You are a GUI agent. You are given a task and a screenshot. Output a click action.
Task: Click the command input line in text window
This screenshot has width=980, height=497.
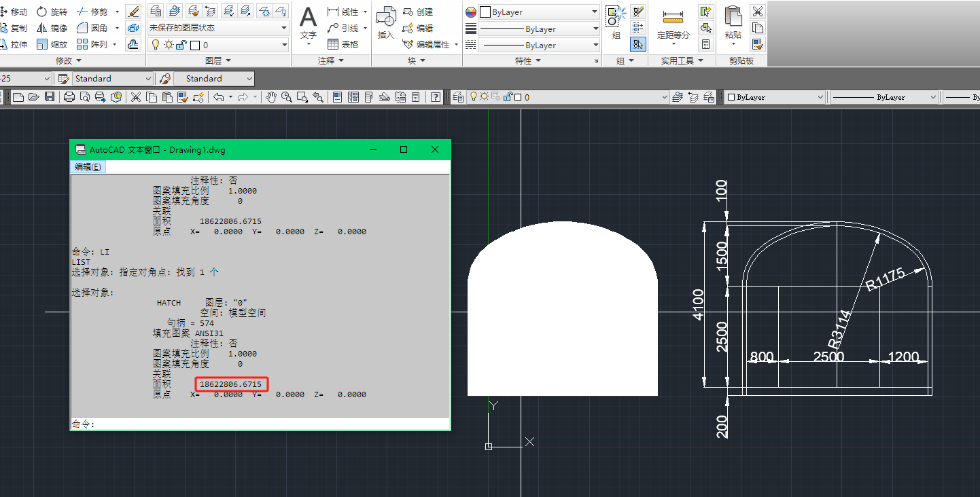click(x=260, y=424)
